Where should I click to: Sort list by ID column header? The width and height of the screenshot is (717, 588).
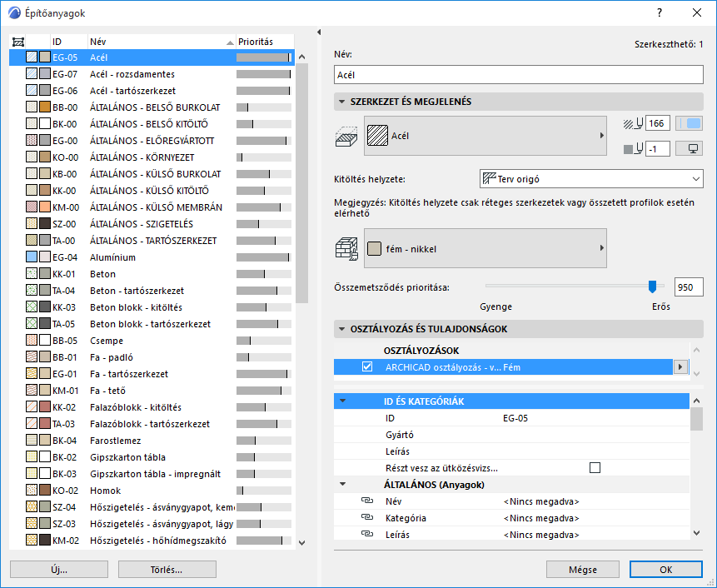coord(68,42)
